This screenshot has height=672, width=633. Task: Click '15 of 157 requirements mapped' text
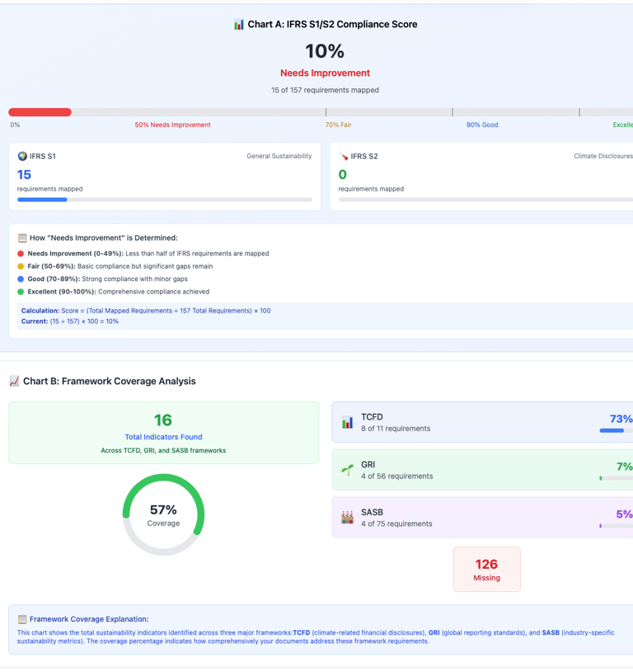pyautogui.click(x=325, y=90)
